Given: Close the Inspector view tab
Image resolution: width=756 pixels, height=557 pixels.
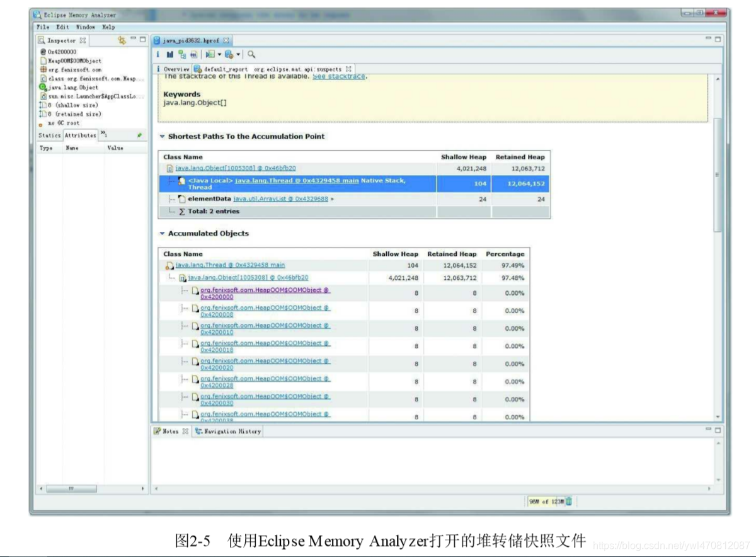Looking at the screenshot, I should coord(83,40).
